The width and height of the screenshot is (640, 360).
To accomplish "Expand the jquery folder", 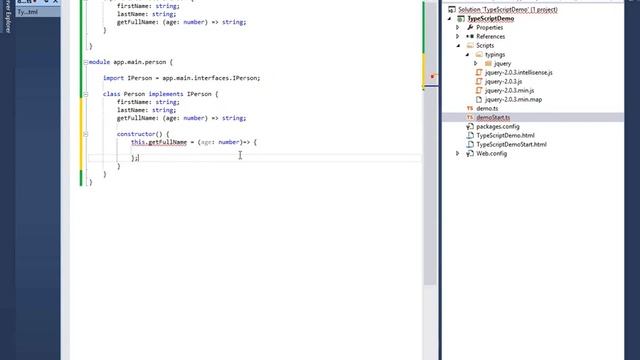I will [476, 64].
